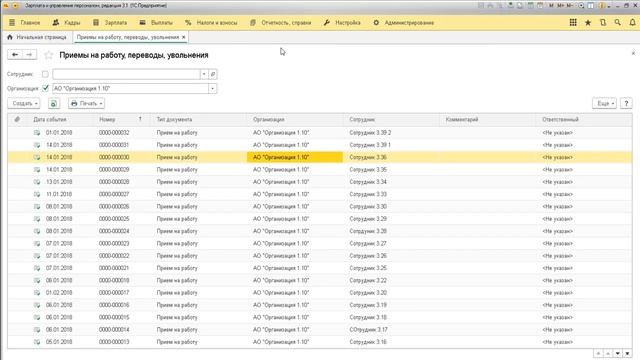Jump to list top arrow
Image resolution: width=640 pixels, height=360 pixels.
598,353
